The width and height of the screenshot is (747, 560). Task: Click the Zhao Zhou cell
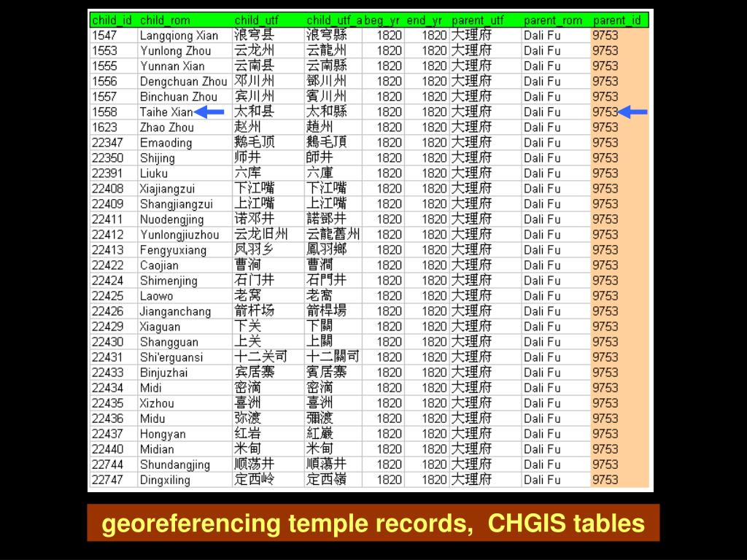tap(185, 128)
